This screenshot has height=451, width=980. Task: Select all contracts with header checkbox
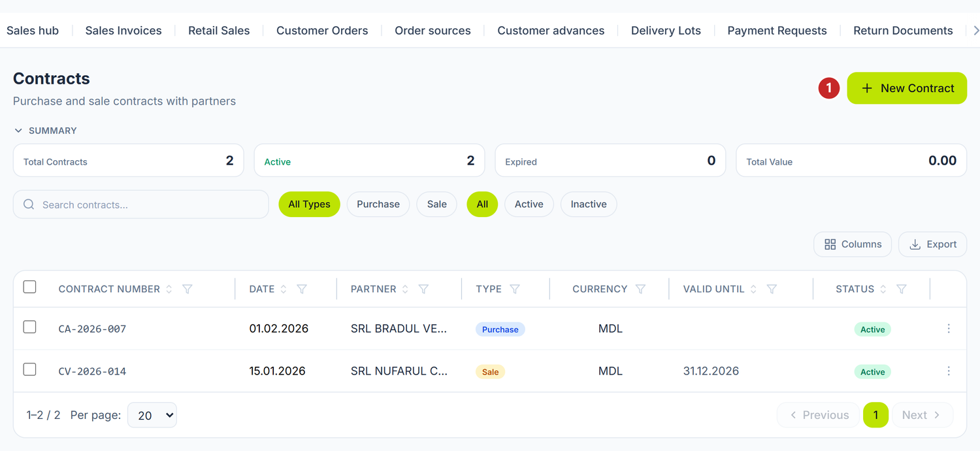point(29,287)
